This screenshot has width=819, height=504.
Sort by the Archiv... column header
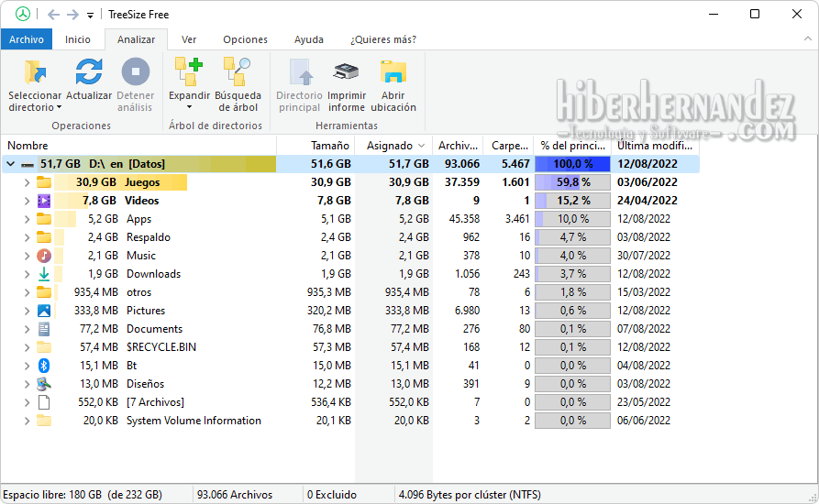click(458, 146)
